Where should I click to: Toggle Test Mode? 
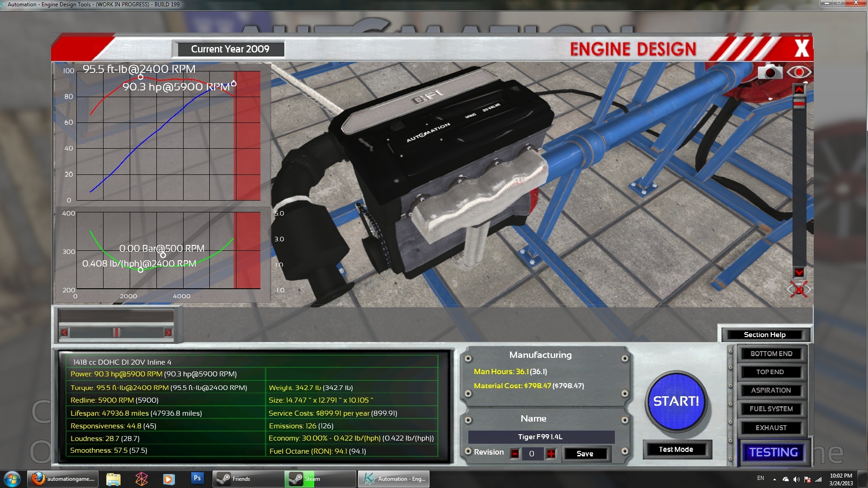tap(676, 450)
